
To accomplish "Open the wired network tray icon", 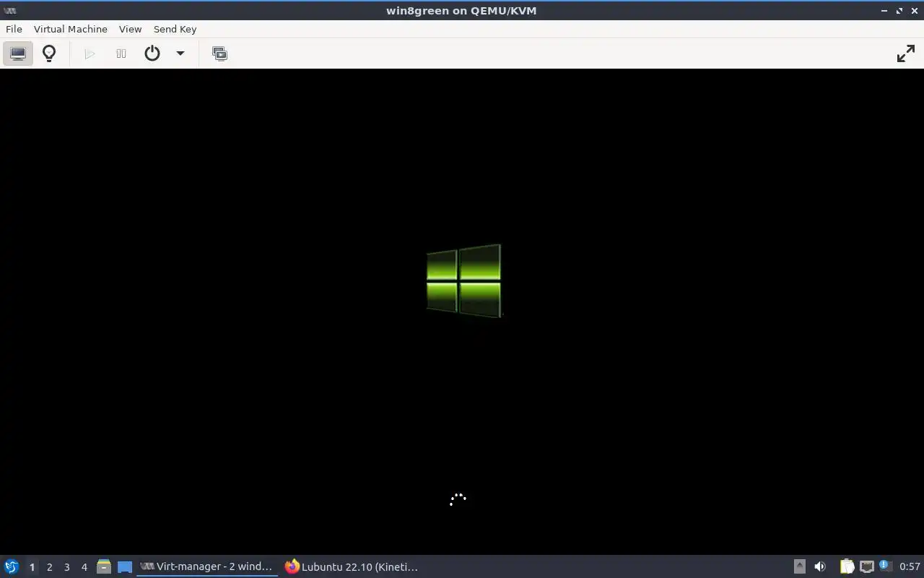I will point(866,566).
